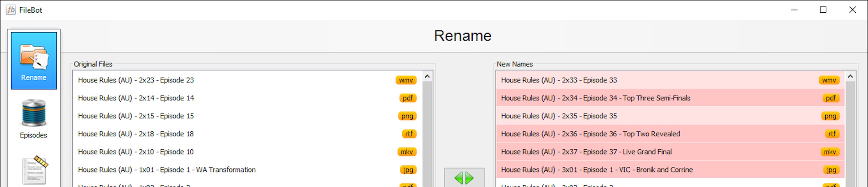Viewport: 868px width, 187px height.
Task: Select original file 2x10 - Episode 10
Action: coord(247,152)
